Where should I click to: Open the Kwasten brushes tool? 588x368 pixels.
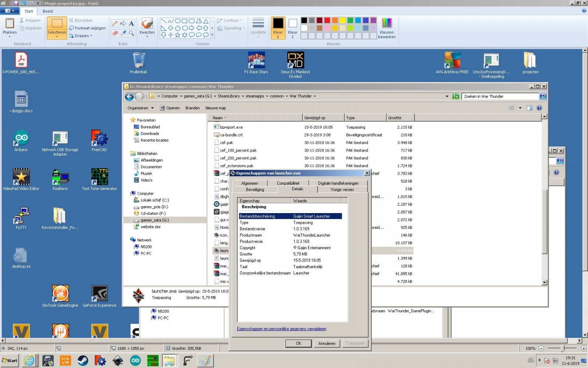pos(147,27)
